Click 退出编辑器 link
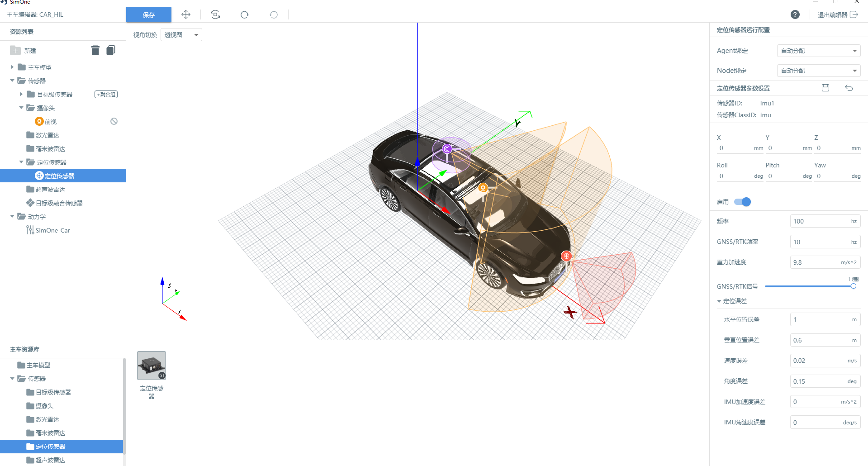The width and height of the screenshot is (868, 466). point(832,15)
